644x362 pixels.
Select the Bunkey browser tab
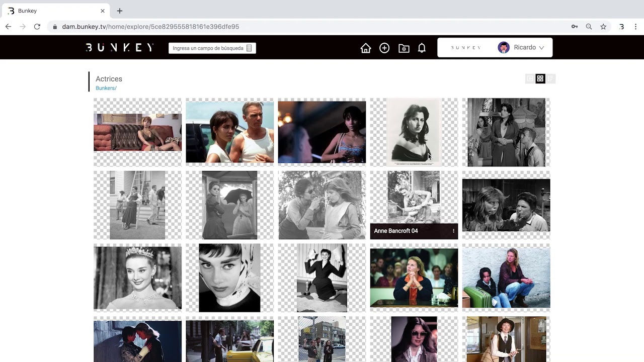pos(55,11)
